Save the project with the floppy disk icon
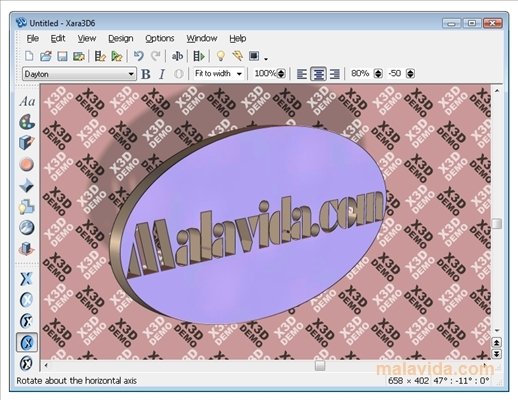518x400 pixels. click(x=62, y=56)
